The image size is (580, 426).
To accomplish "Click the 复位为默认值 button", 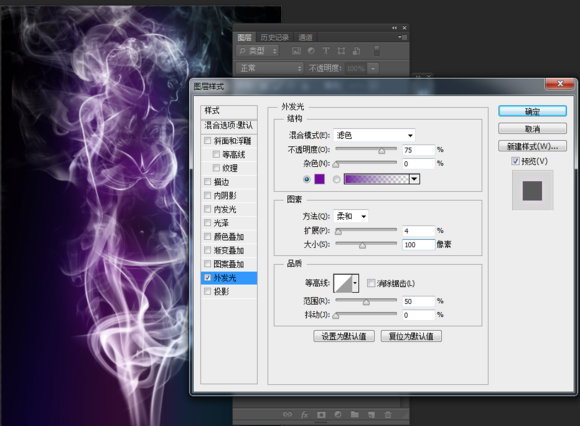I will [x=411, y=336].
